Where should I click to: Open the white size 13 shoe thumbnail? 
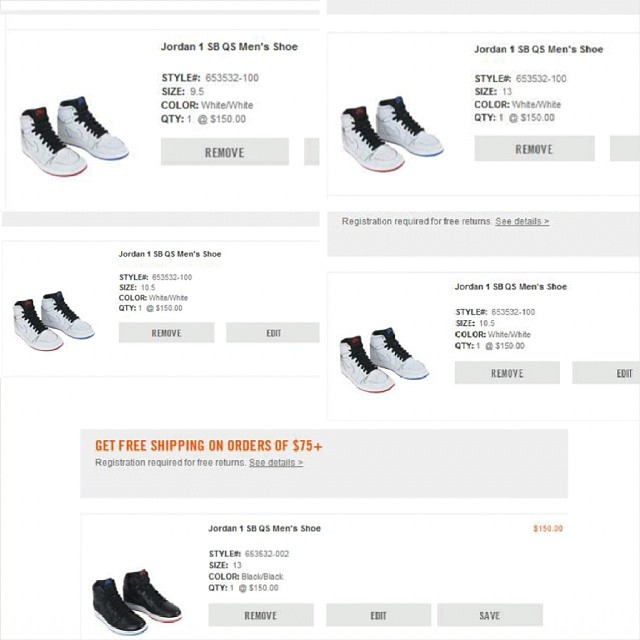[x=392, y=134]
